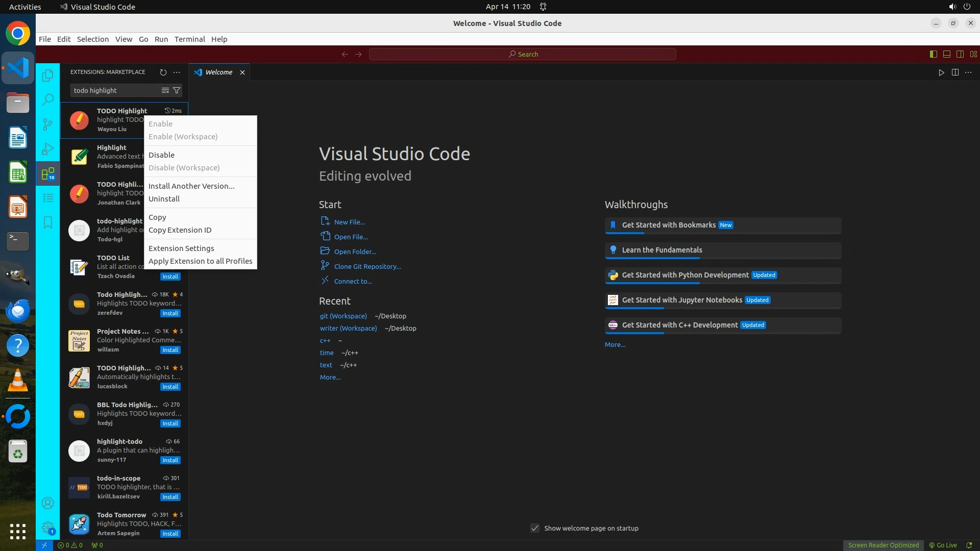Click the split editor right icon
Screen dimensions: 980x551
954,72
